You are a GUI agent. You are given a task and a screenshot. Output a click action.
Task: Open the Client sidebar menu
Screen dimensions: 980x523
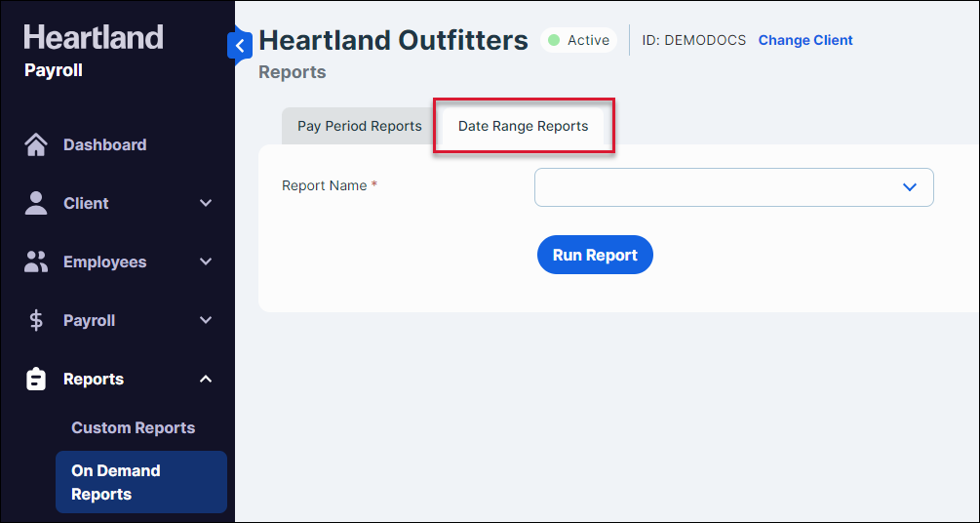coord(86,203)
